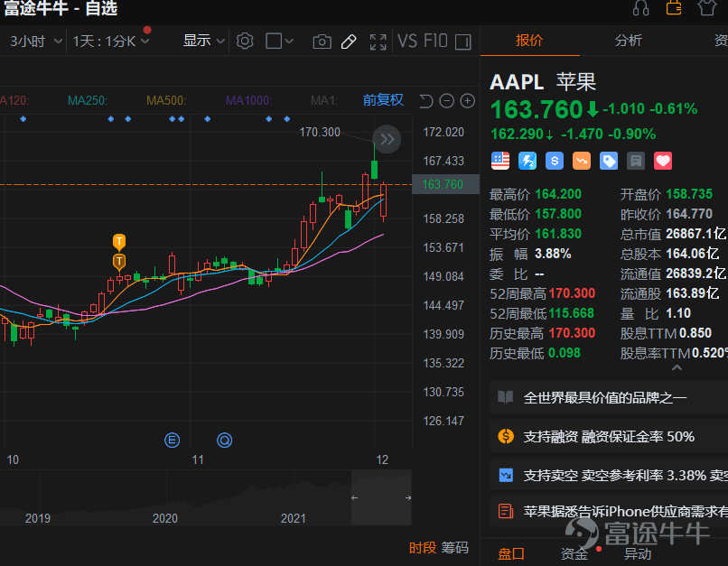The image size is (728, 566).
Task: Open 全世界最具价值的品牌之一 info row
Action: click(x=609, y=397)
